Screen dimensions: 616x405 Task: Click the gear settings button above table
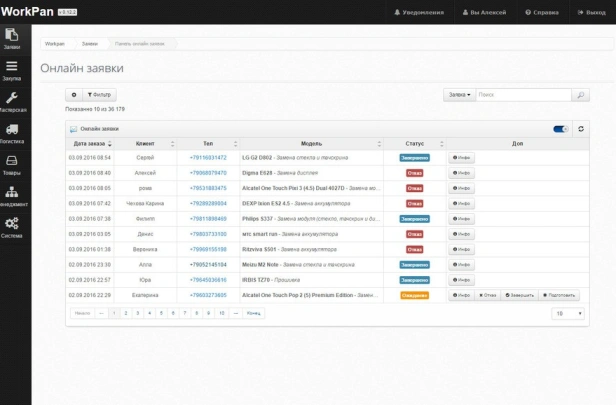click(72, 95)
